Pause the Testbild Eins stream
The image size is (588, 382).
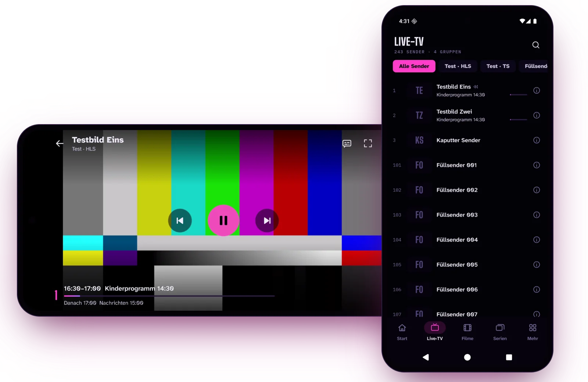223,220
